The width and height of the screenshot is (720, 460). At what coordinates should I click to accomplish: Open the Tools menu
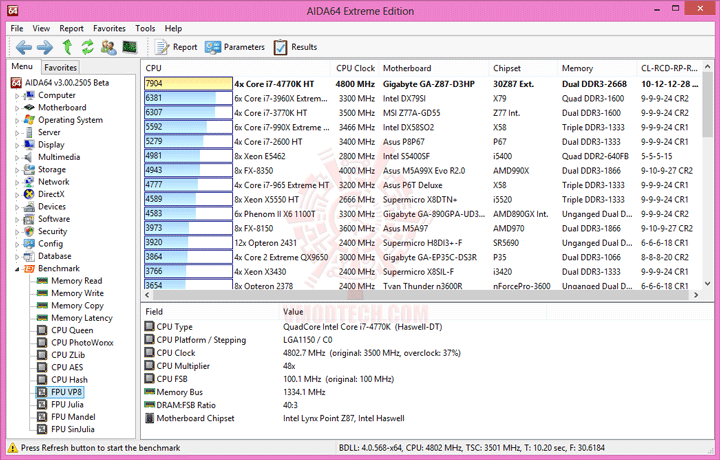(145, 28)
